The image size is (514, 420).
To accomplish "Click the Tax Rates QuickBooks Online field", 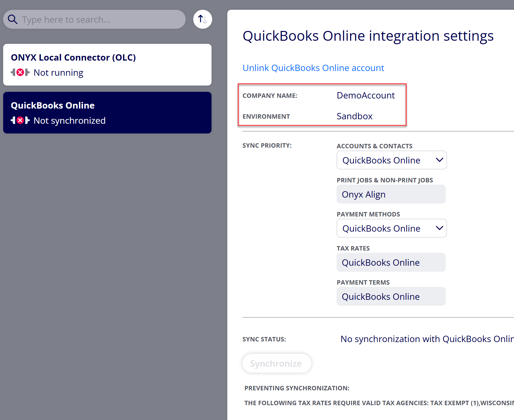I will (x=391, y=262).
